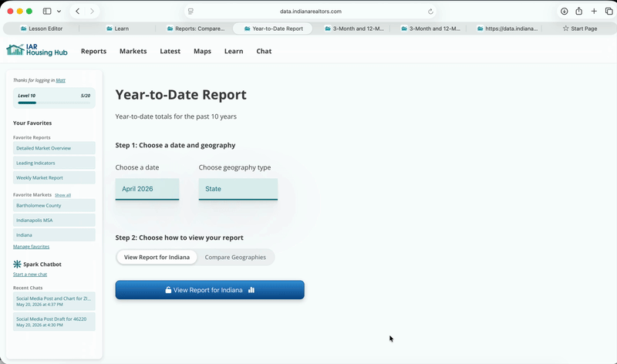Screen dimensions: 617x364
Task: Click the Year-to-Date Report heading
Action: pyautogui.click(x=180, y=95)
